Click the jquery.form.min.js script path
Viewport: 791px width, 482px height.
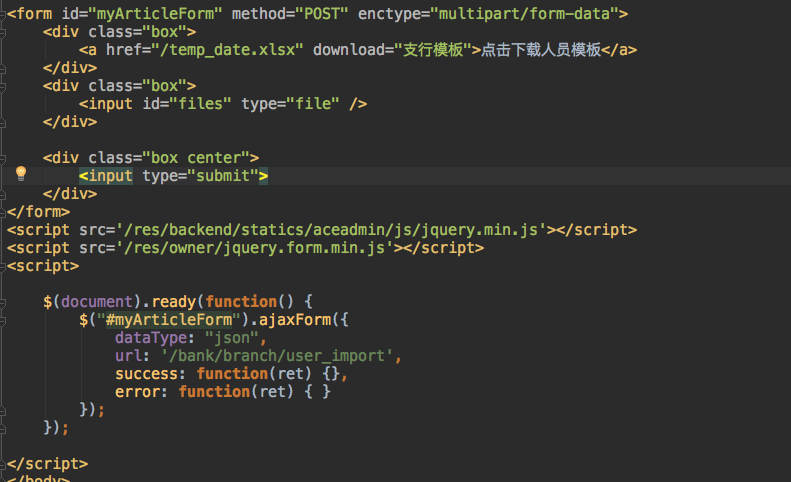tap(255, 248)
